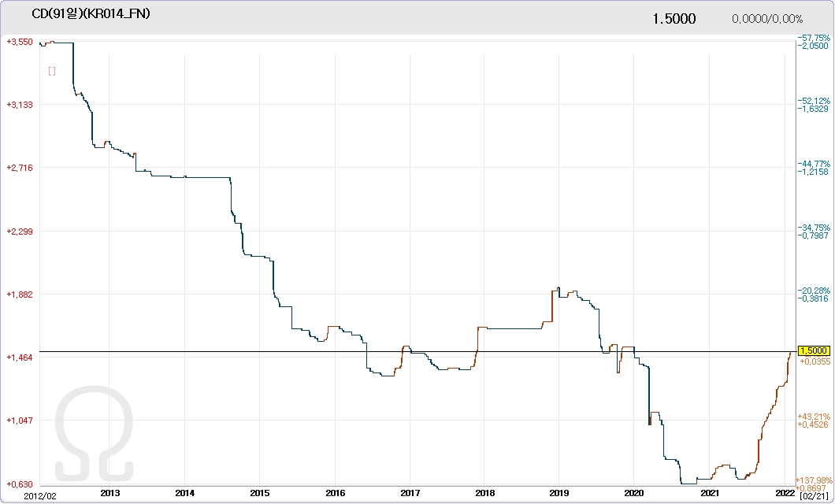Viewport: 835px width, 504px height.
Task: Click the +0.630 left axis label
Action: [x=19, y=484]
